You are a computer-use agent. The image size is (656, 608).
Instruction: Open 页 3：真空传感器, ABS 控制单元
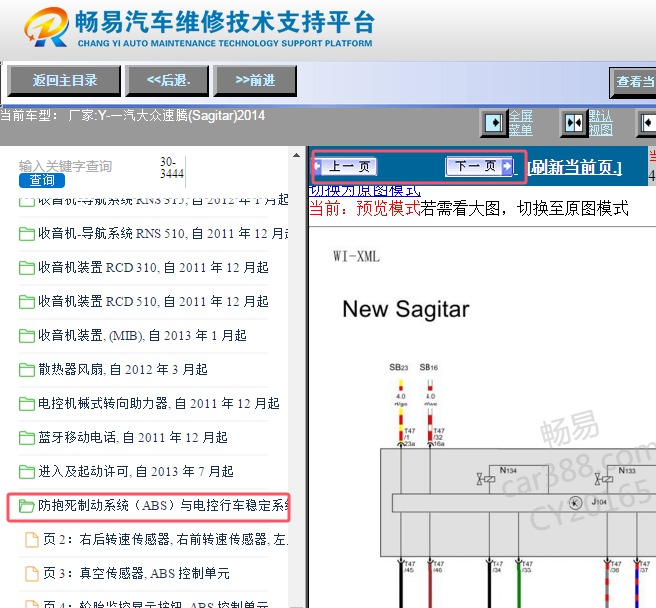(136, 573)
